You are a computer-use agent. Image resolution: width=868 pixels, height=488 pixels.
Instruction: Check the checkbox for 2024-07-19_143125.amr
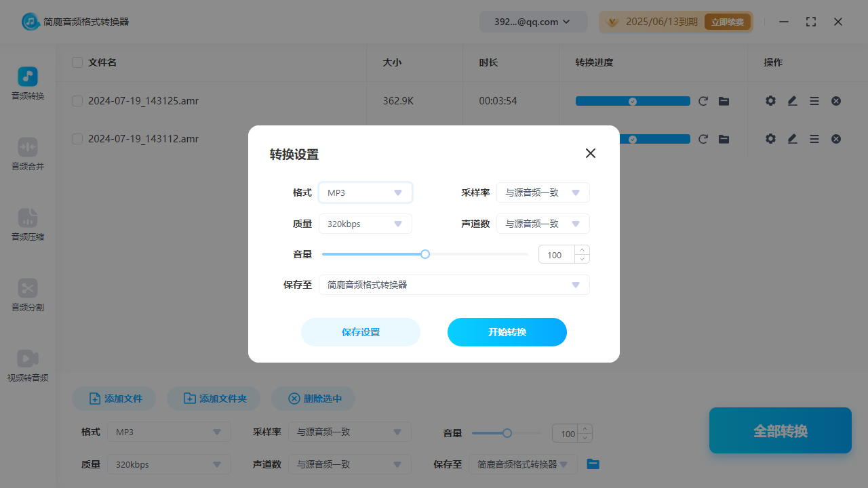click(77, 100)
